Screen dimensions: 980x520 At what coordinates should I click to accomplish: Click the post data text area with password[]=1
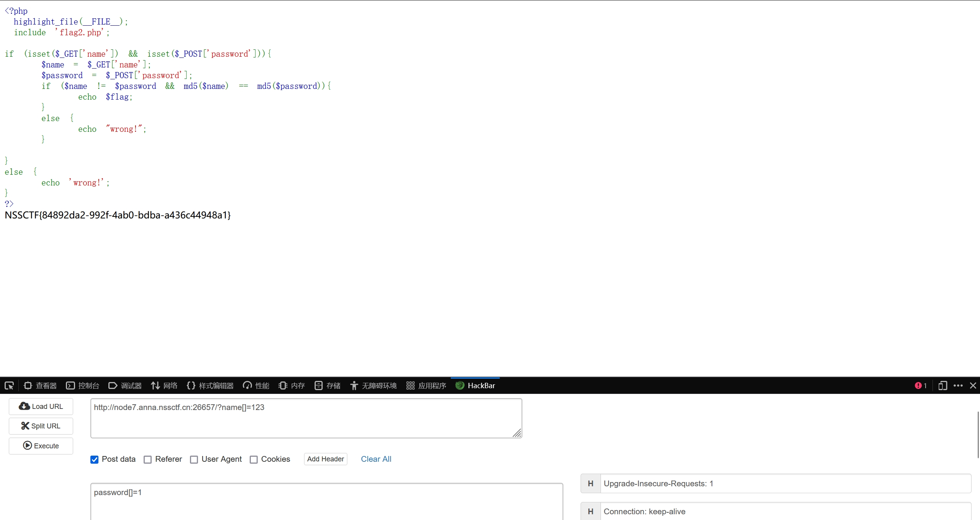(327, 501)
